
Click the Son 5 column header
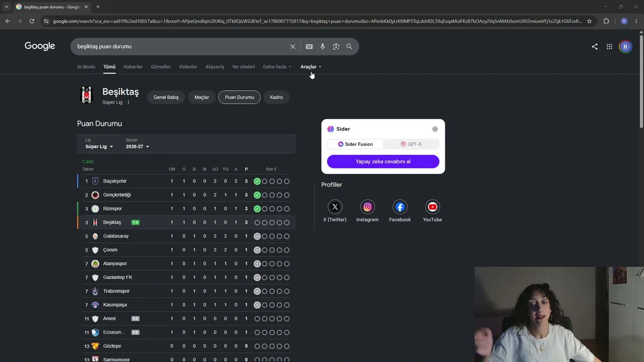click(x=271, y=169)
